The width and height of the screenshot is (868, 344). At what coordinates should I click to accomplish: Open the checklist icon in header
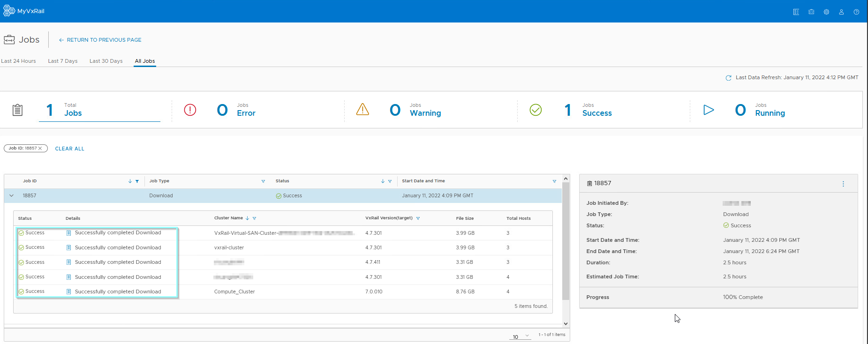click(796, 12)
